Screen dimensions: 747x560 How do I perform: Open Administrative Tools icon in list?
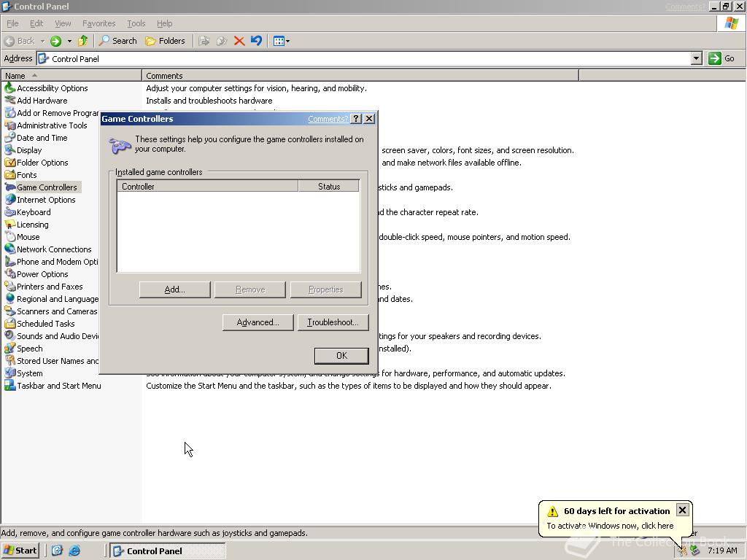pyautogui.click(x=10, y=125)
